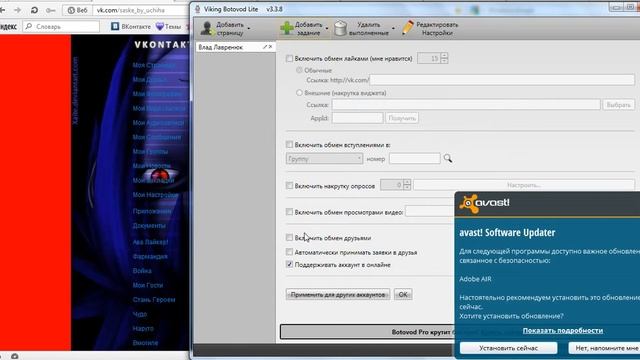The height and width of the screenshot is (360, 640).
Task: Uncheck Поддерживать аккаунт в онлайне
Action: (x=289, y=264)
